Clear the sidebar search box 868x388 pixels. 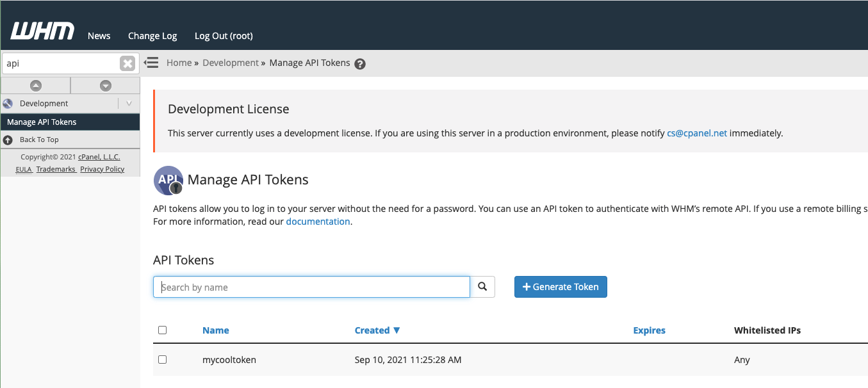point(127,63)
